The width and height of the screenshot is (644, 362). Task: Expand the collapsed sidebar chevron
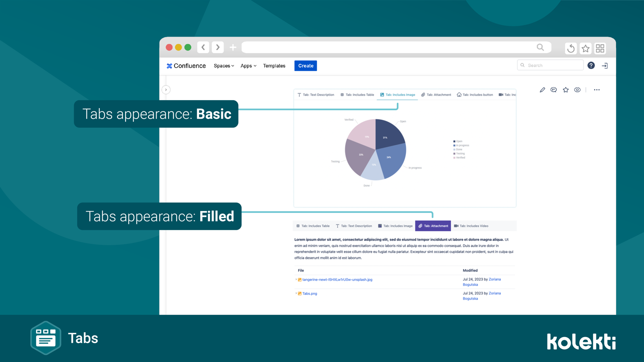coord(166,90)
